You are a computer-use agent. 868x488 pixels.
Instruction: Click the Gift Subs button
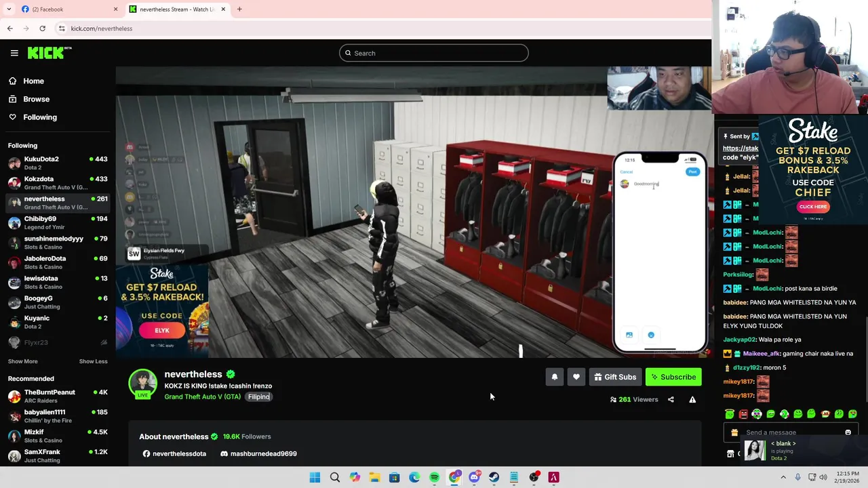pyautogui.click(x=615, y=377)
